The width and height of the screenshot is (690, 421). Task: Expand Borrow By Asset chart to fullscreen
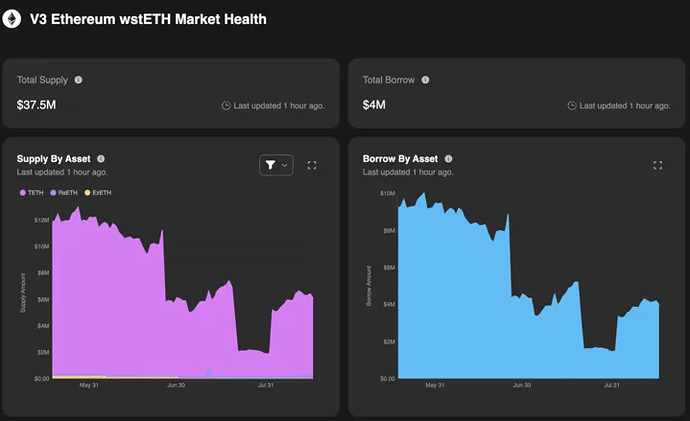pyautogui.click(x=657, y=165)
